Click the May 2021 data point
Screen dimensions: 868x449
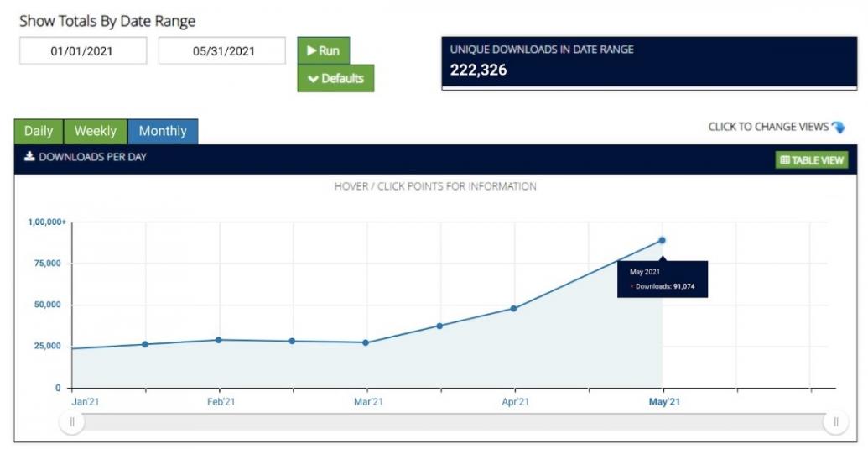(x=662, y=241)
